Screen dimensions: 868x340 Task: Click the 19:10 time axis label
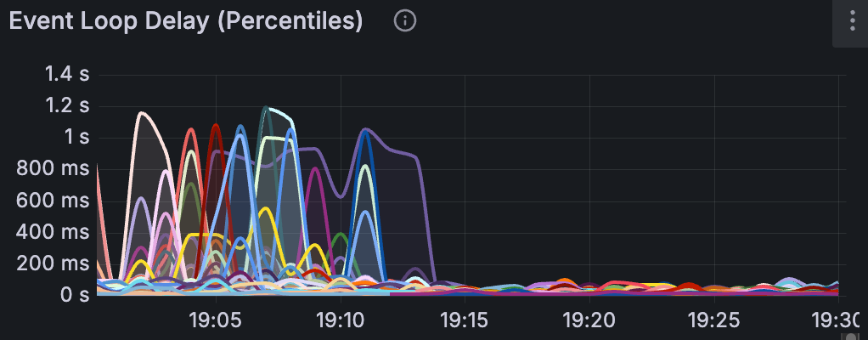point(341,320)
